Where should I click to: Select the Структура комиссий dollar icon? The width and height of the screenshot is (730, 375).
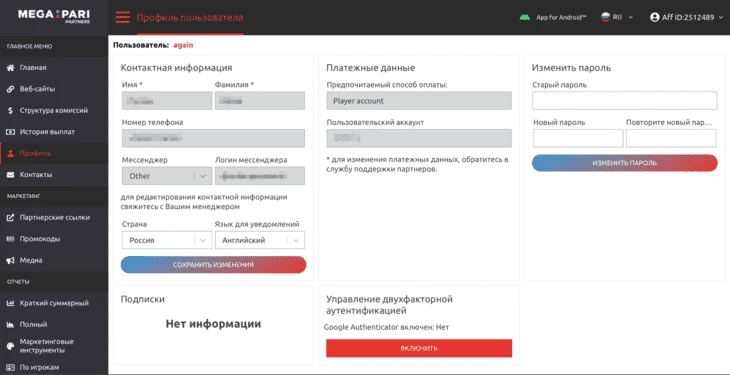pyautogui.click(x=10, y=110)
